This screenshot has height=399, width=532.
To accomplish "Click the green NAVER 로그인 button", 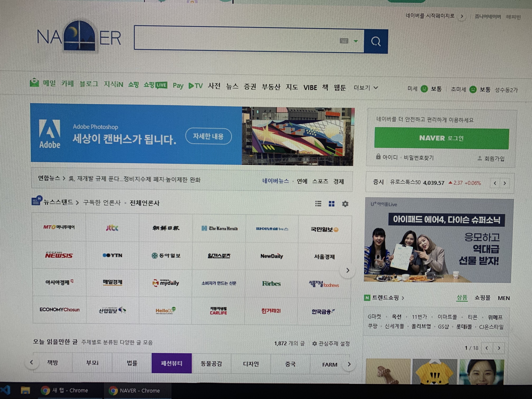I will point(441,138).
